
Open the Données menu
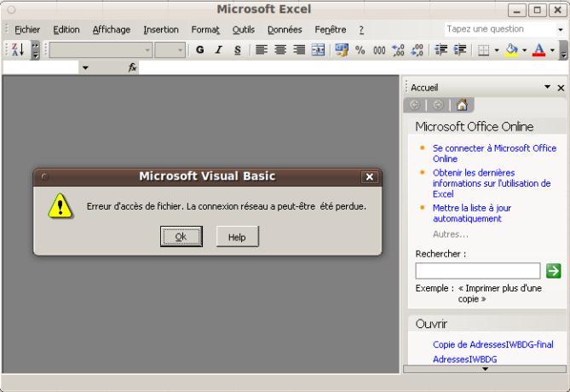(285, 30)
